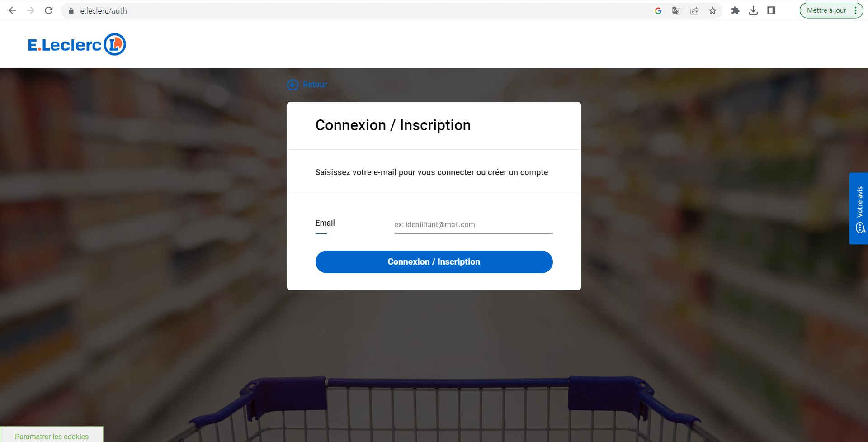Click the share page icon

[x=694, y=11]
